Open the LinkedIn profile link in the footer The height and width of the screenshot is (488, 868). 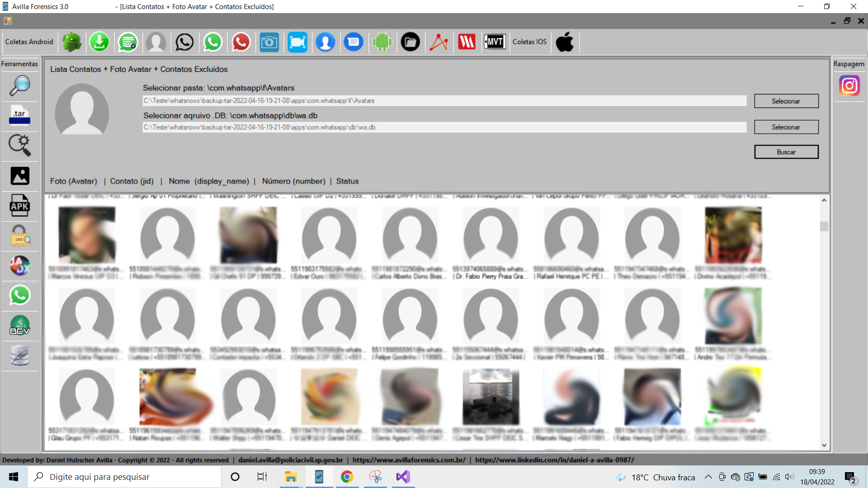555,460
